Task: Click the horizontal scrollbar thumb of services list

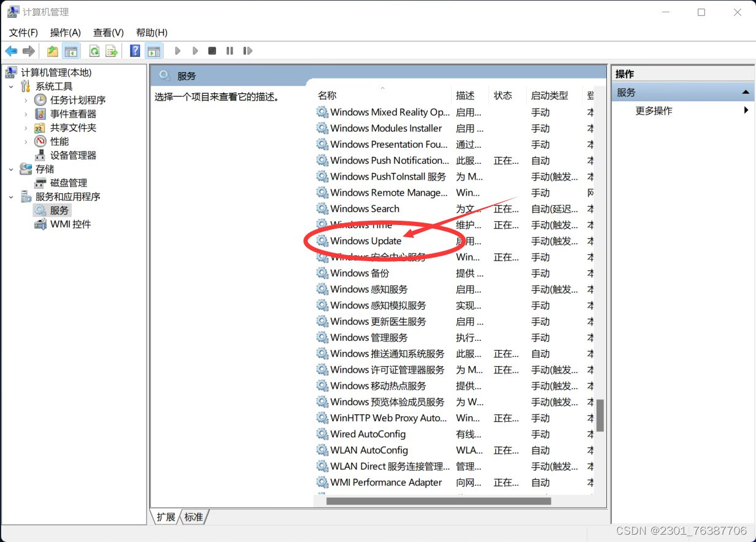Action: tap(439, 501)
